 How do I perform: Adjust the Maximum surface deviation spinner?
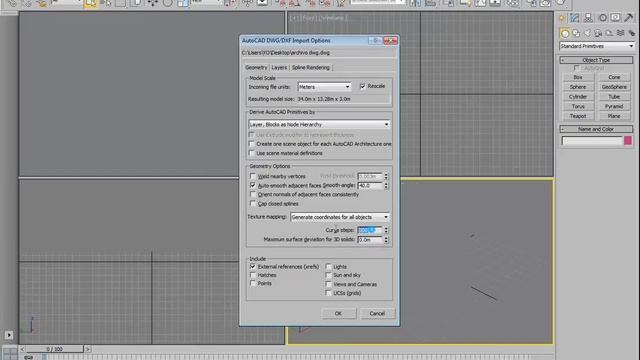tap(386, 240)
